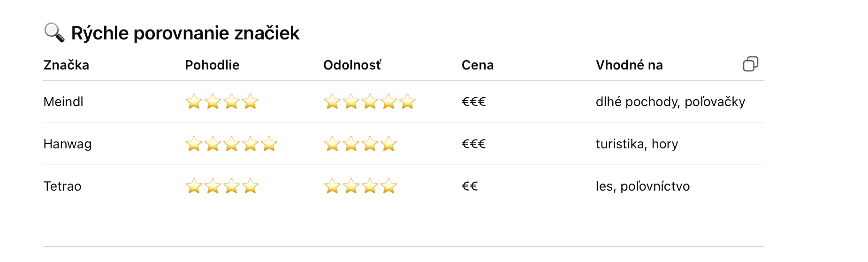Image resolution: width=868 pixels, height=262 pixels.
Task: Select the Tetrao brand cell
Action: (x=62, y=186)
